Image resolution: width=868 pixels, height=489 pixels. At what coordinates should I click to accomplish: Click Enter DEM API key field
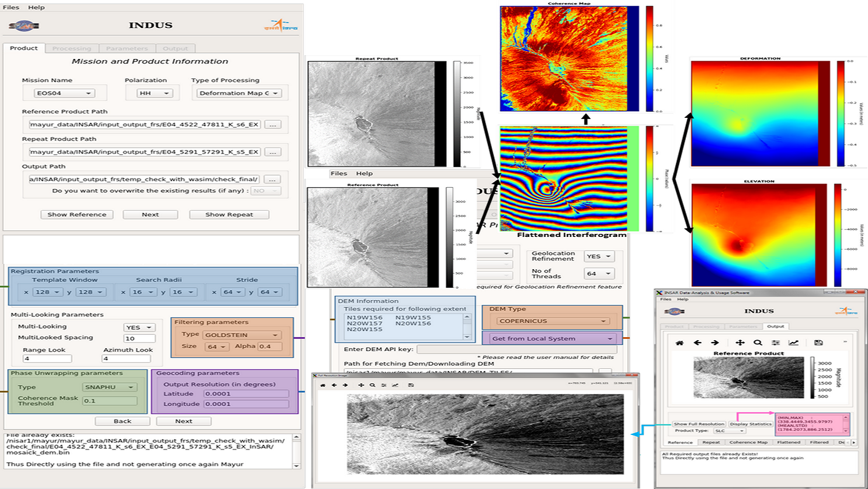(x=517, y=349)
